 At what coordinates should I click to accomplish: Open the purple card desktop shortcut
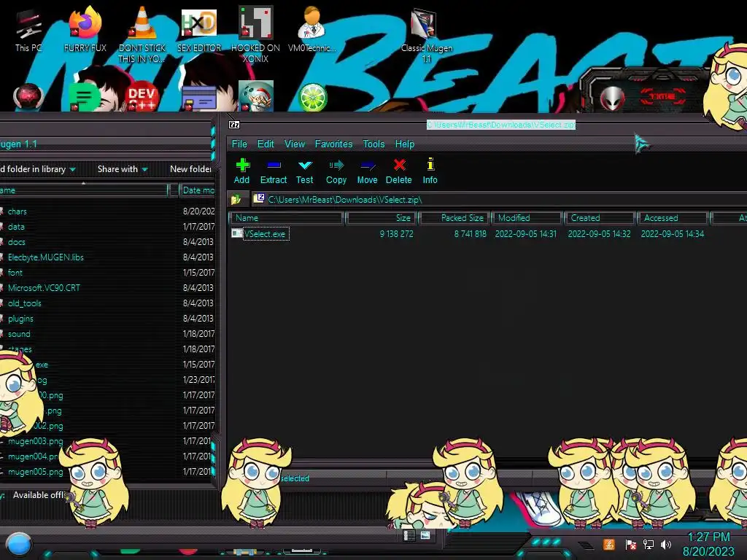click(199, 98)
